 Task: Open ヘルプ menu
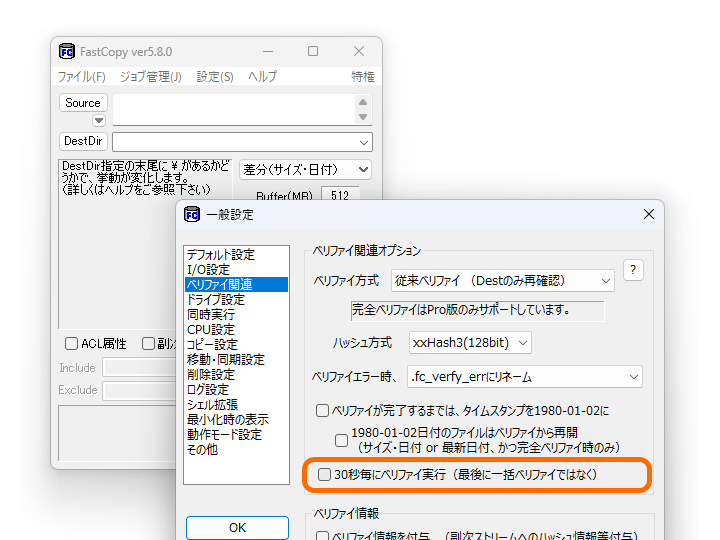click(x=263, y=77)
